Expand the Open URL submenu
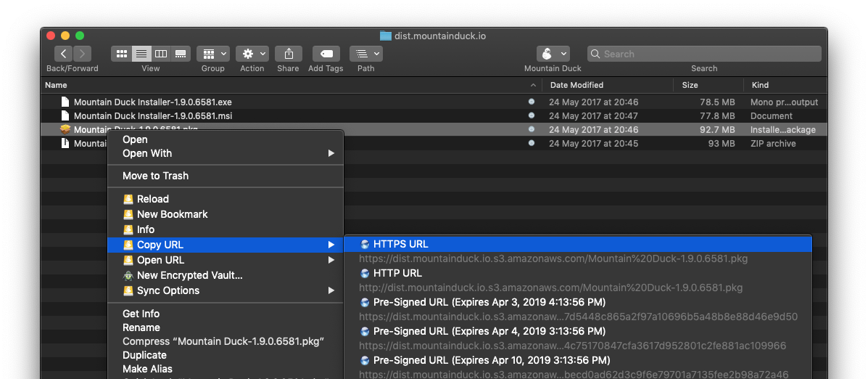The image size is (868, 379). 226,260
